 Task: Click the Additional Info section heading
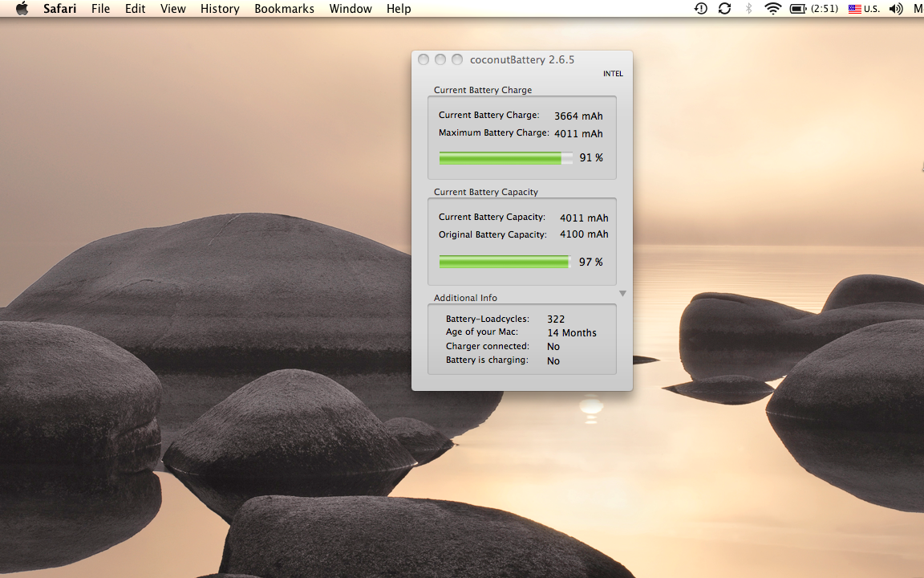[x=465, y=298]
